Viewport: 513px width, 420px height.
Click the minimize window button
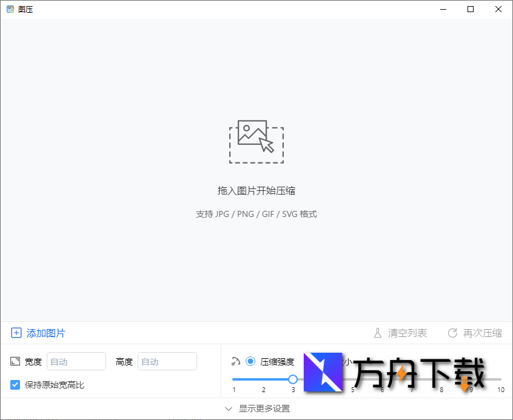(x=443, y=9)
